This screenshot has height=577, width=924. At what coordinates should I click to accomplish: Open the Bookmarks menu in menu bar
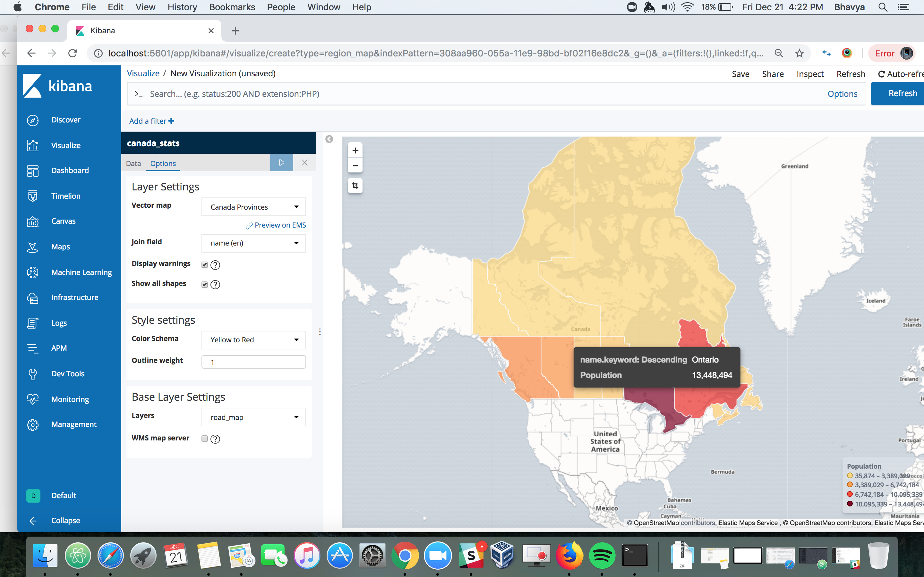point(232,7)
